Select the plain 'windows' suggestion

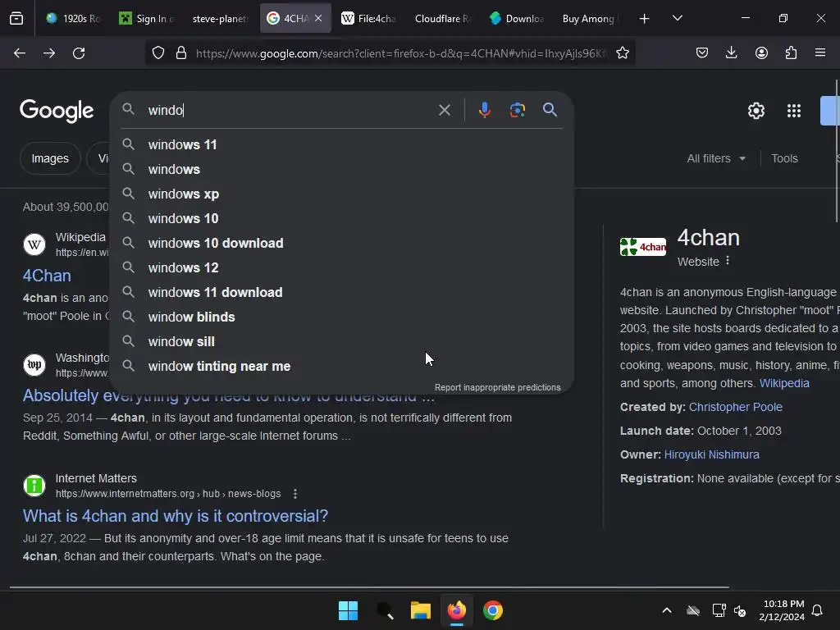click(x=342, y=169)
